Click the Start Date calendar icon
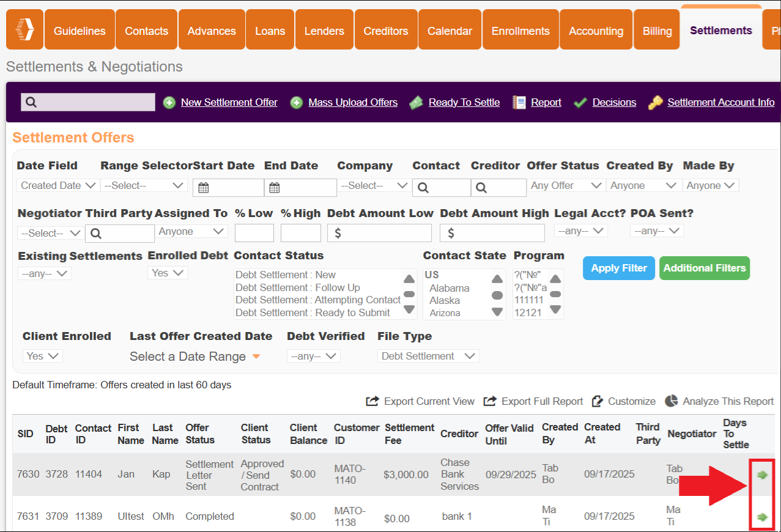 coord(204,188)
